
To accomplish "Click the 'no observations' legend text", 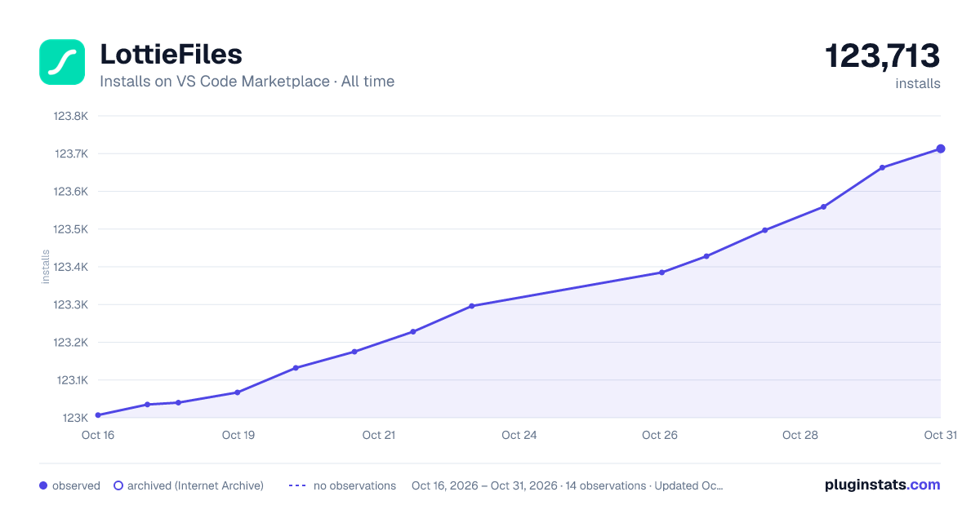I will (x=354, y=485).
